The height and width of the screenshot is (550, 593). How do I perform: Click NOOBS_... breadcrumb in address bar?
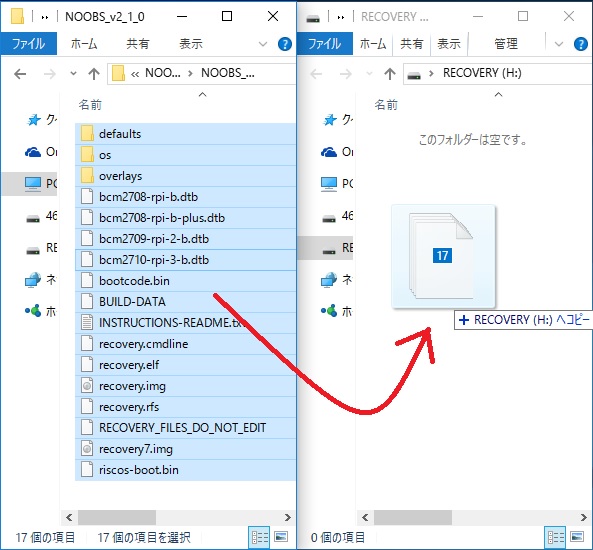pyautogui.click(x=228, y=73)
